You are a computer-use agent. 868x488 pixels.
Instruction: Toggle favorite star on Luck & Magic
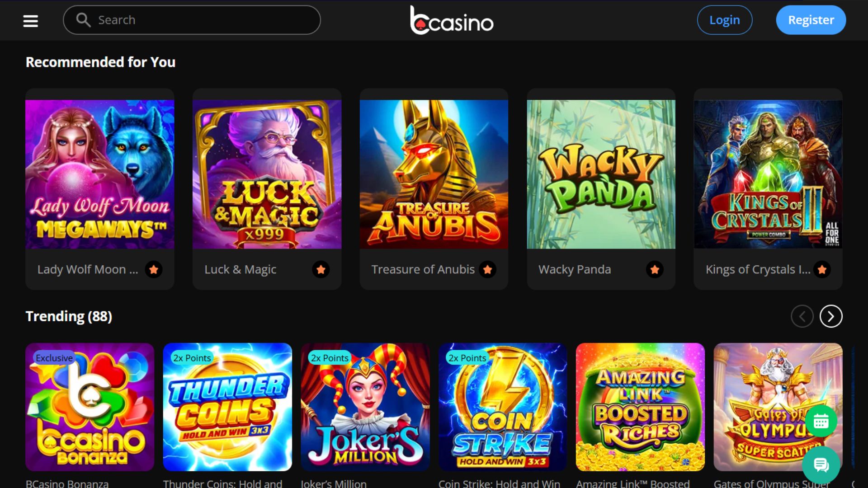pyautogui.click(x=321, y=270)
